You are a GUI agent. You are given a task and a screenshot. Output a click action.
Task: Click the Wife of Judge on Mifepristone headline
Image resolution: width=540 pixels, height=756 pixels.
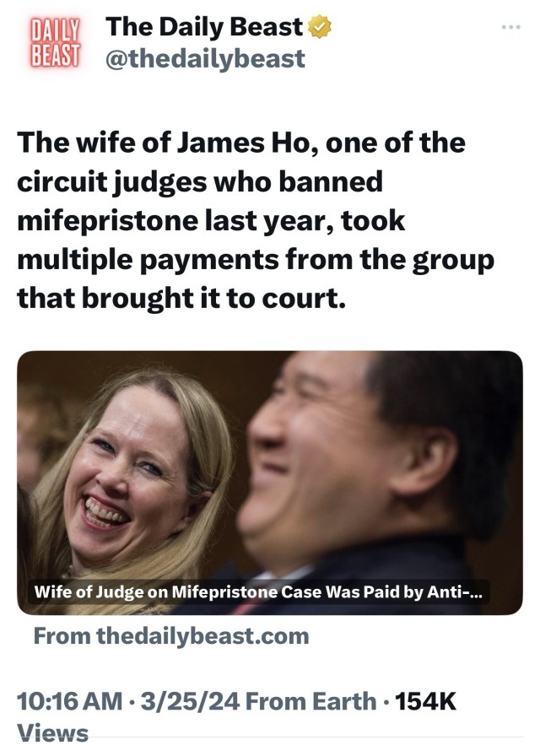[258, 592]
